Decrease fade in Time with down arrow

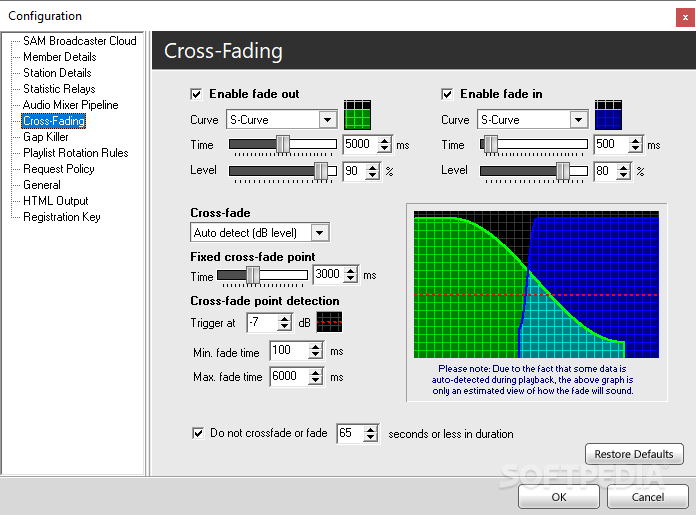[636, 149]
